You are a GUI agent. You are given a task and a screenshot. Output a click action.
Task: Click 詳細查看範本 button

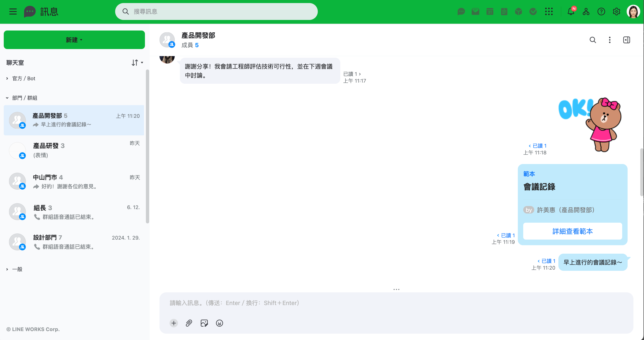[572, 231]
